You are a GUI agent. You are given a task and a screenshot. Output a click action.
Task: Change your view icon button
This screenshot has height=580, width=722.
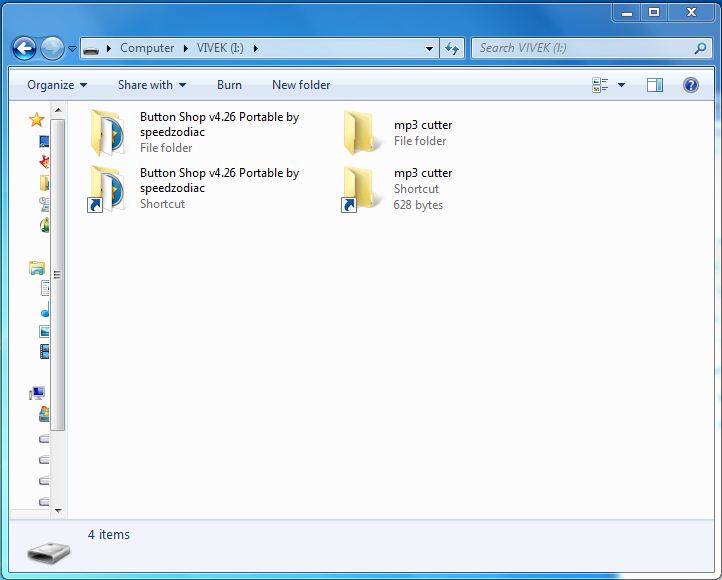click(x=600, y=85)
